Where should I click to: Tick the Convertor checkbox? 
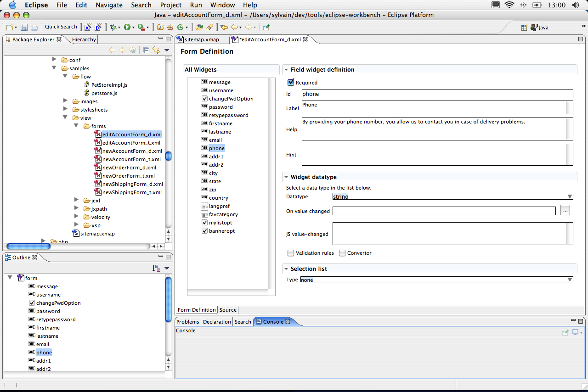click(x=342, y=253)
